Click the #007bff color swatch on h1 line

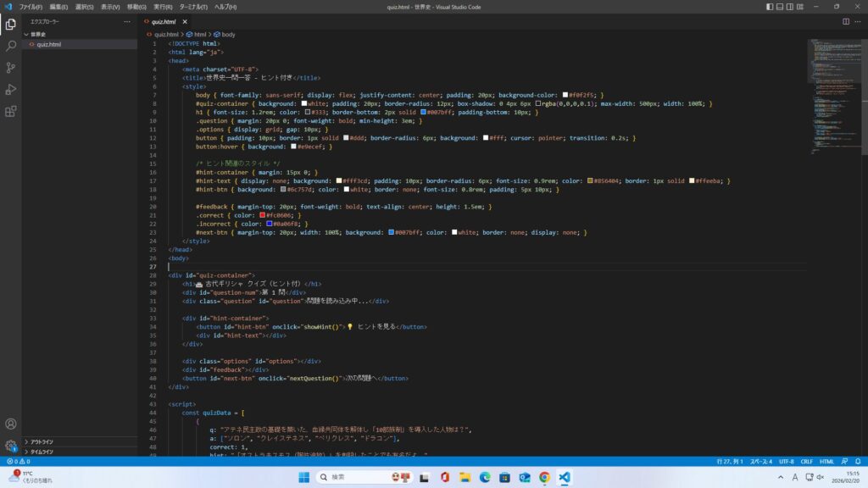click(x=423, y=113)
